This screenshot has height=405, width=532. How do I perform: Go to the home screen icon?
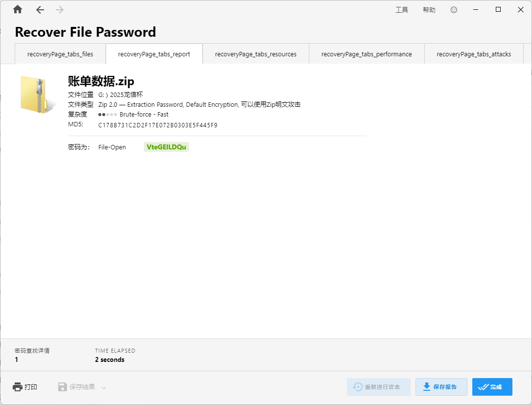point(18,10)
